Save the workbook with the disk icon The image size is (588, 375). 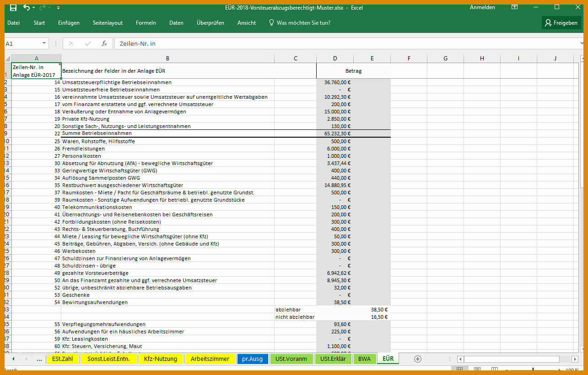click(13, 7)
